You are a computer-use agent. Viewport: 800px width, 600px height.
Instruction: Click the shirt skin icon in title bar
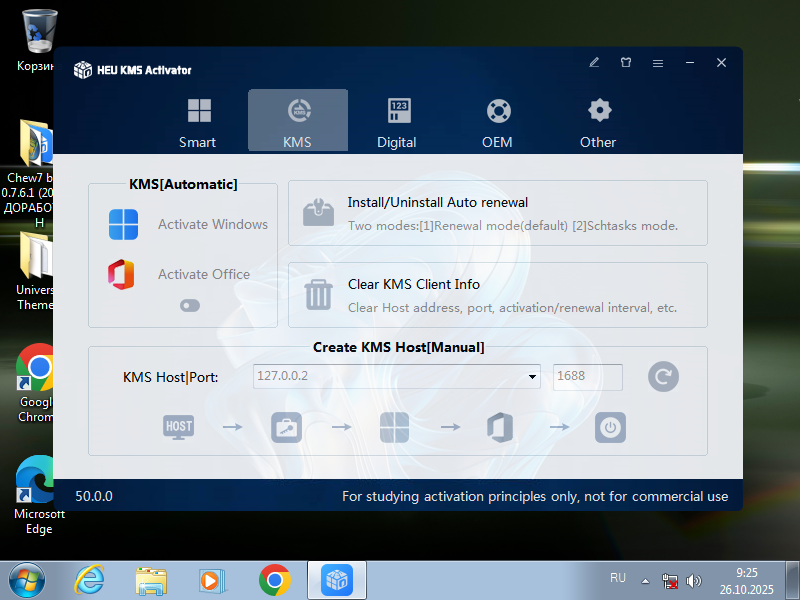click(626, 62)
